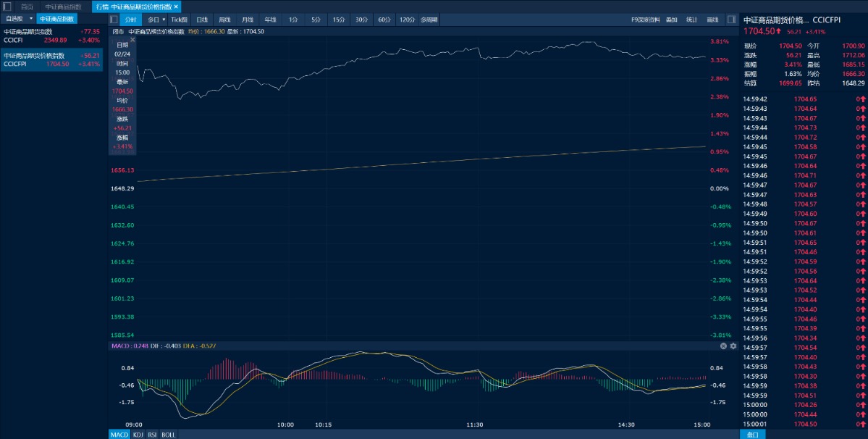Click the 均价 : 1666.30 chart header text
The height and width of the screenshot is (439, 868).
pyautogui.click(x=206, y=32)
